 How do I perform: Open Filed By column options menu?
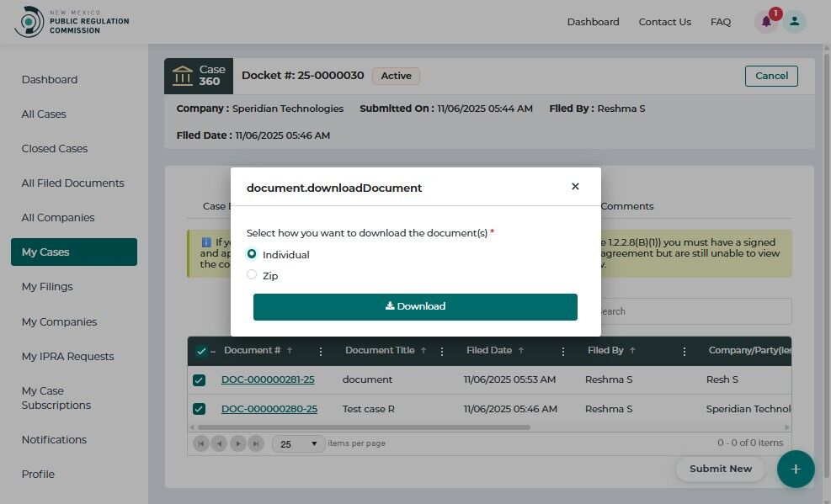685,352
